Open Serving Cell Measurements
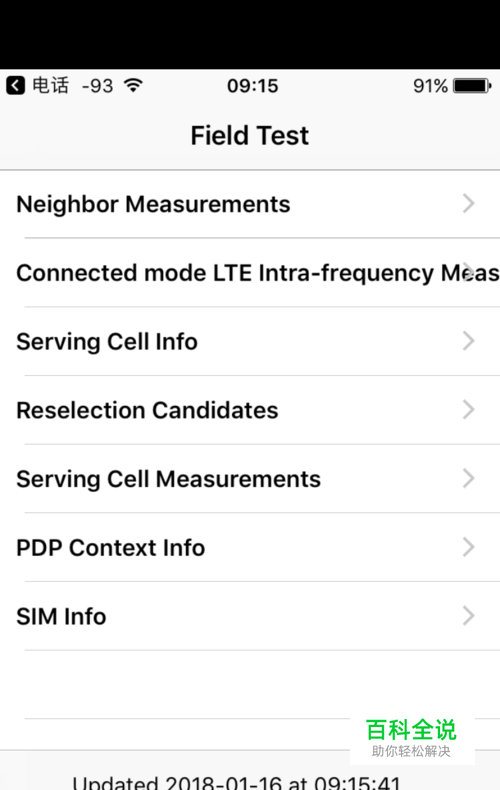This screenshot has width=500, height=790. 250,479
